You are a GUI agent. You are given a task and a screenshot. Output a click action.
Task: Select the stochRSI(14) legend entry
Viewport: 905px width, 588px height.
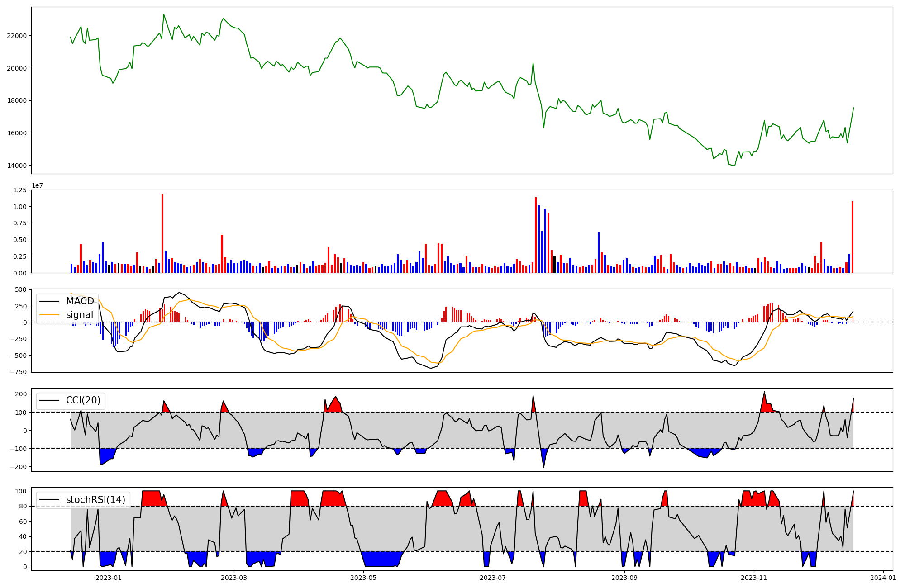pyautogui.click(x=95, y=499)
